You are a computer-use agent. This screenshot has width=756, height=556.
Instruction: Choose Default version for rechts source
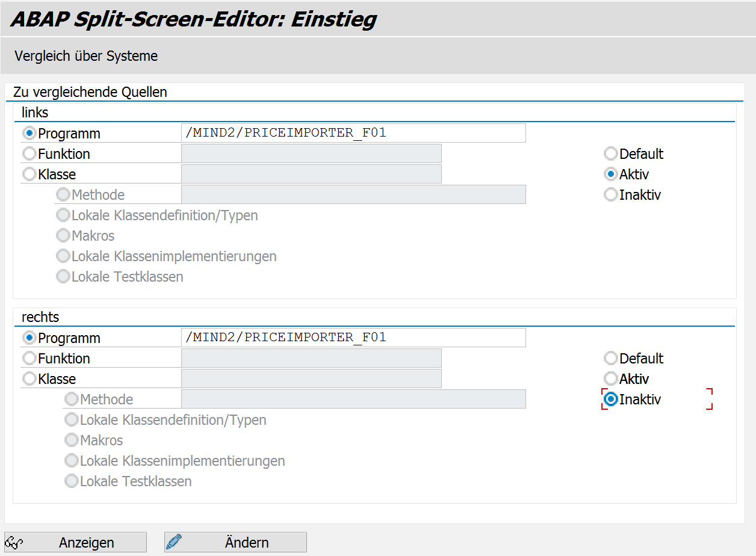pyautogui.click(x=611, y=358)
